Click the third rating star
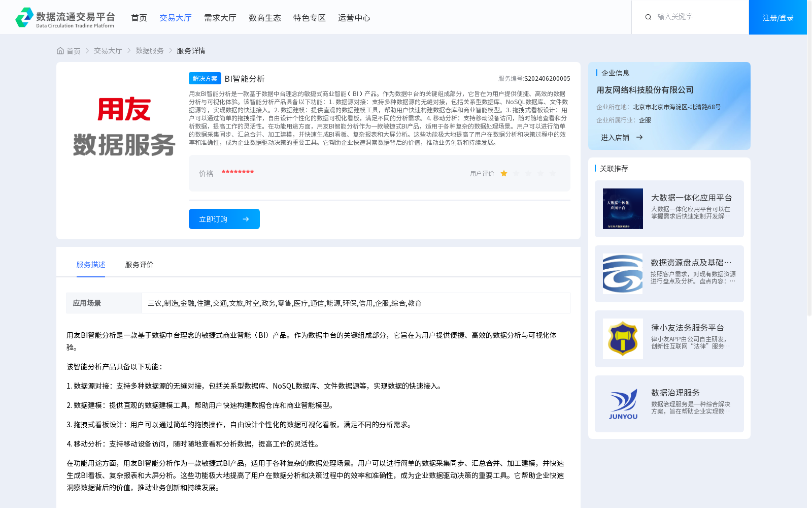Screen dimensions: 812x508 pos(528,173)
